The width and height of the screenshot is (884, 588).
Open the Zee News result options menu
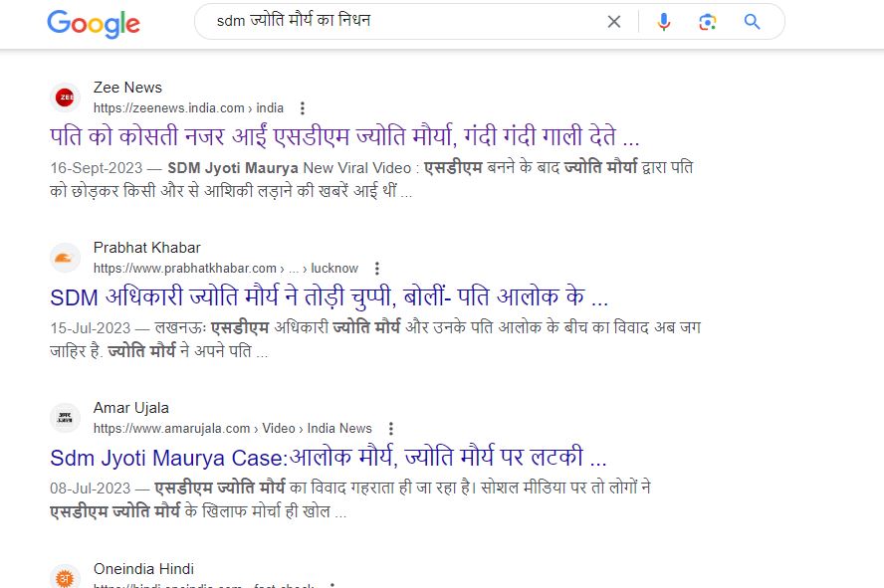click(x=303, y=108)
